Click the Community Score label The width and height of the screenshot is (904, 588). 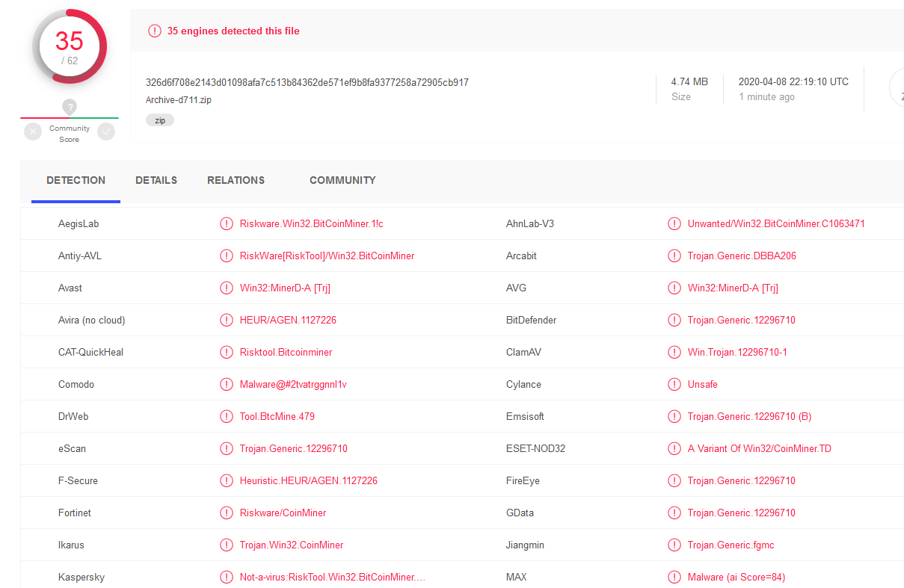point(70,134)
